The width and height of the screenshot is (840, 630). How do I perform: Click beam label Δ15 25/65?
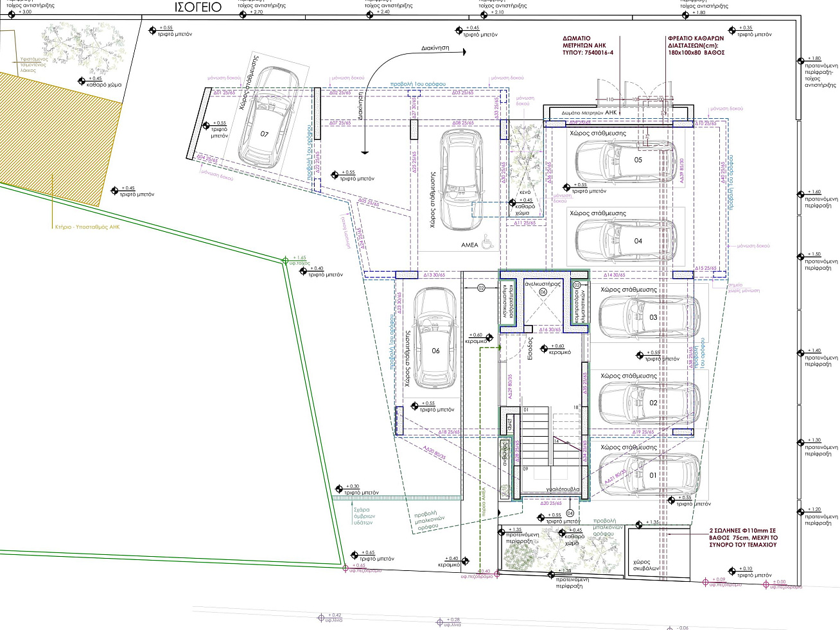(706, 268)
